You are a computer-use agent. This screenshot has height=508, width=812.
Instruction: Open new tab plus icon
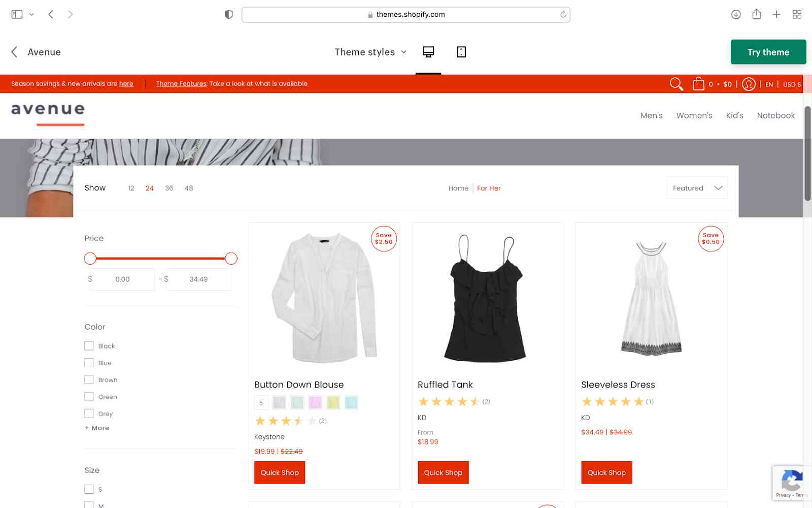tap(776, 14)
